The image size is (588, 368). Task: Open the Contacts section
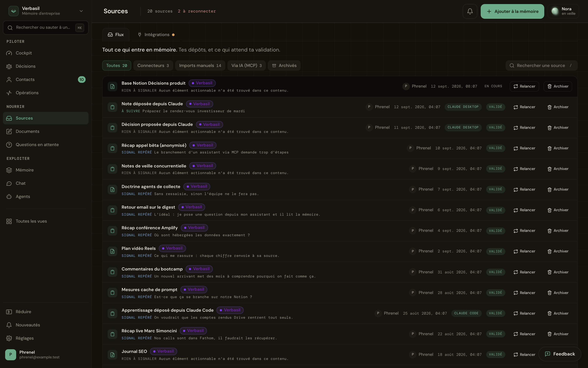(x=46, y=80)
